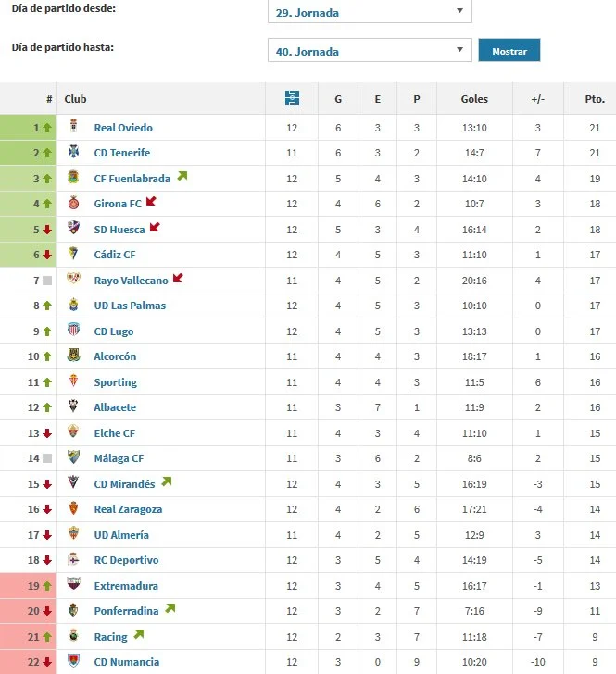Open the Albacete club link
Image resolution: width=616 pixels, height=674 pixels.
115,407
